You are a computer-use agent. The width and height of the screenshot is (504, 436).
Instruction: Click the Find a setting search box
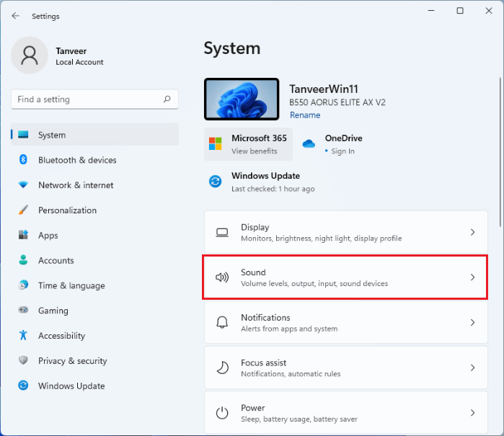[x=95, y=99]
